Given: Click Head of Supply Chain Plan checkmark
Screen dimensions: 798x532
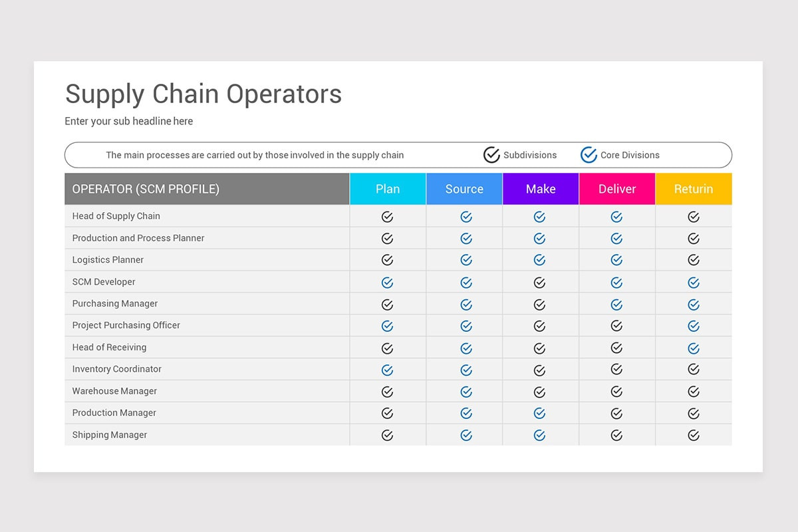Looking at the screenshot, I should click(x=388, y=217).
